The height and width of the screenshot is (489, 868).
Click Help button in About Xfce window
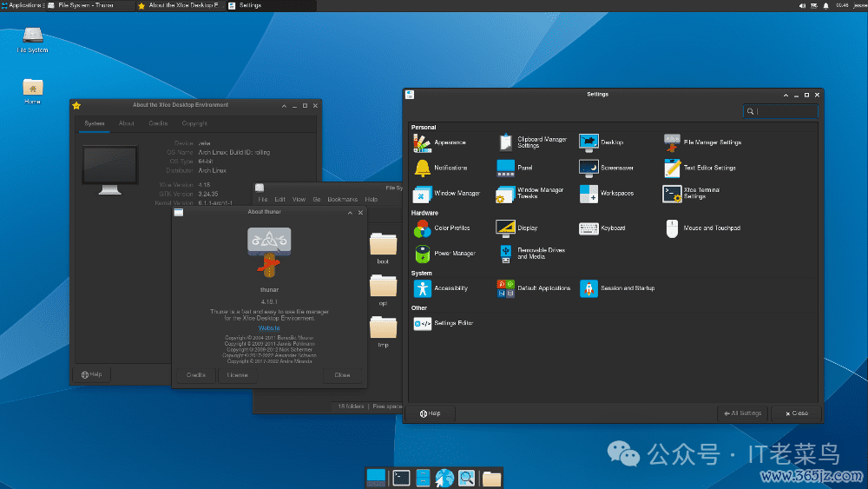point(92,375)
